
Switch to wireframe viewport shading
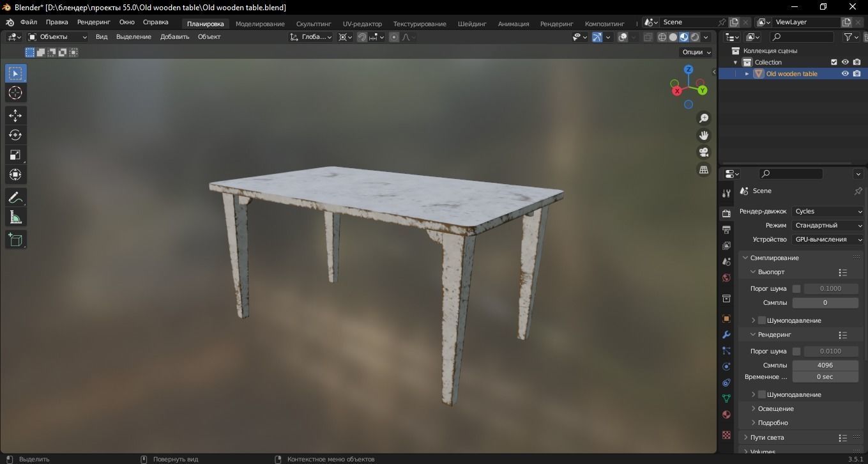coord(662,37)
